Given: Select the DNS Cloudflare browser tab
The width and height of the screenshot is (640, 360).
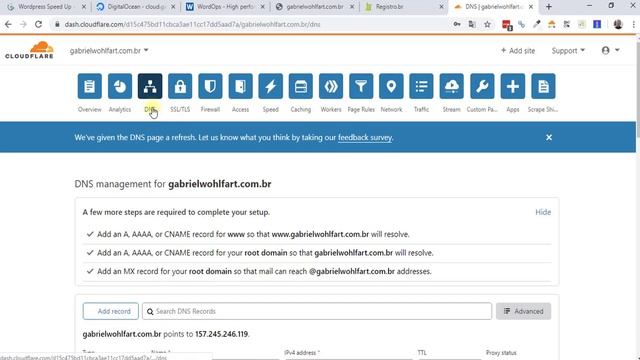Looking at the screenshot, I should (x=494, y=7).
